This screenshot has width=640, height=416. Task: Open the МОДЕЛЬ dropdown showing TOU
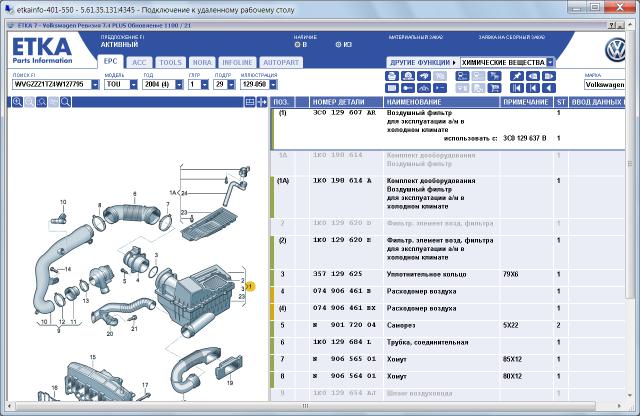[x=133, y=85]
